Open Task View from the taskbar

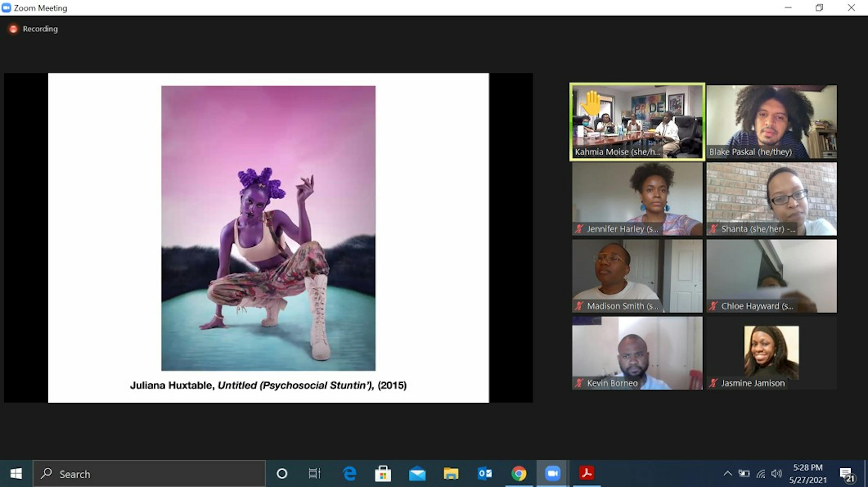[314, 473]
